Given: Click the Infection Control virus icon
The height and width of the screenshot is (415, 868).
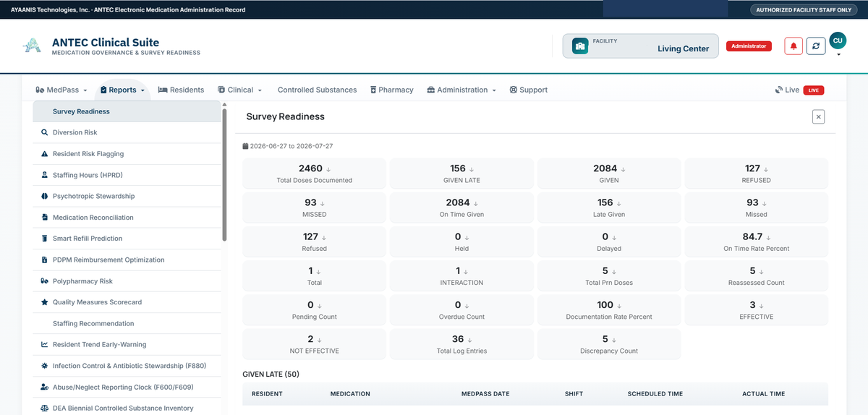Looking at the screenshot, I should (45, 366).
